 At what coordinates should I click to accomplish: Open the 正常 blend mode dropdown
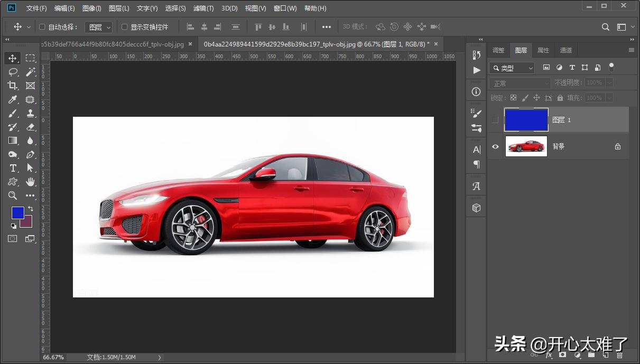pyautogui.click(x=520, y=83)
